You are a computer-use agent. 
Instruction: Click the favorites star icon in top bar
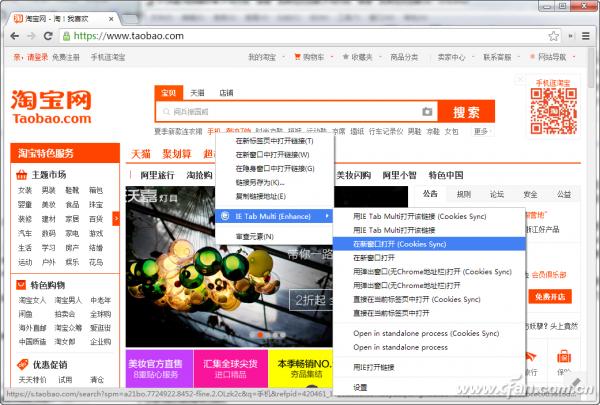pos(346,57)
